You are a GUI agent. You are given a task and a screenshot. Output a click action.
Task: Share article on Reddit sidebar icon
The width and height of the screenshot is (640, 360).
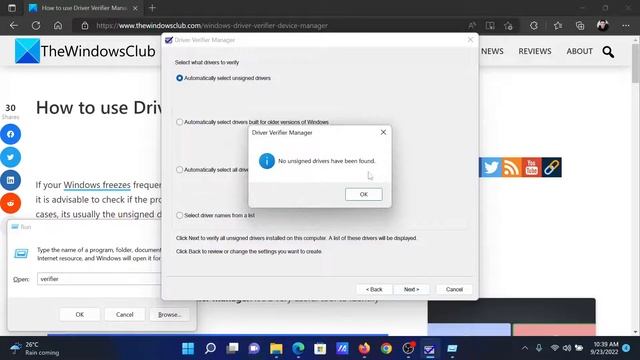(x=11, y=203)
